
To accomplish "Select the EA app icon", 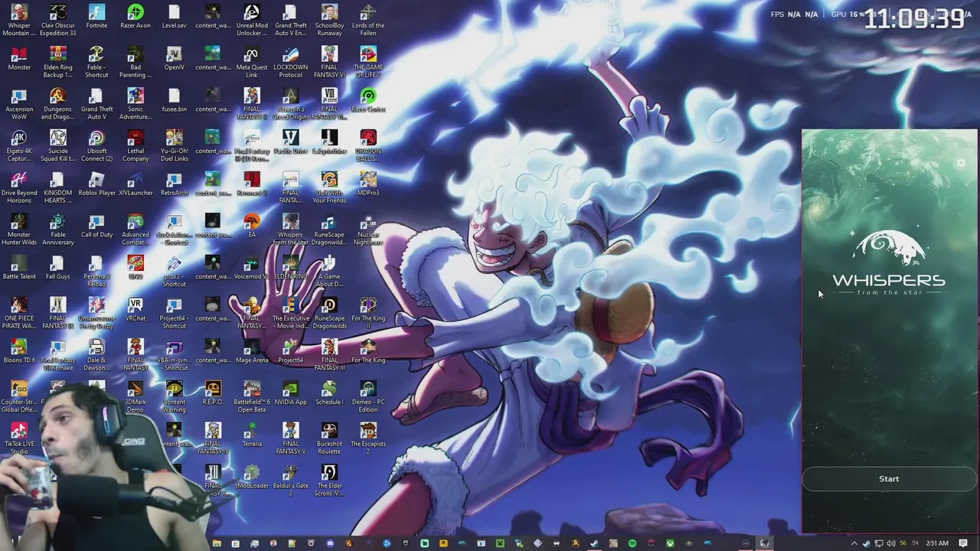I will click(252, 226).
